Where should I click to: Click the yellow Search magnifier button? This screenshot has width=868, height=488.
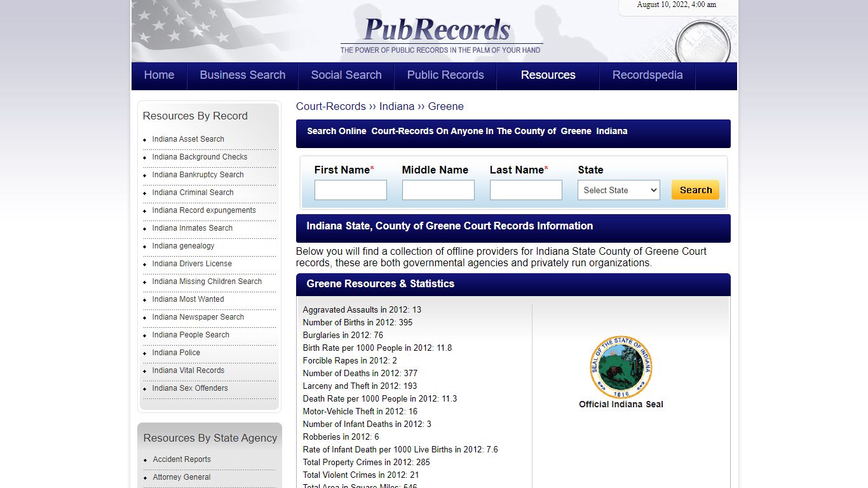click(695, 189)
